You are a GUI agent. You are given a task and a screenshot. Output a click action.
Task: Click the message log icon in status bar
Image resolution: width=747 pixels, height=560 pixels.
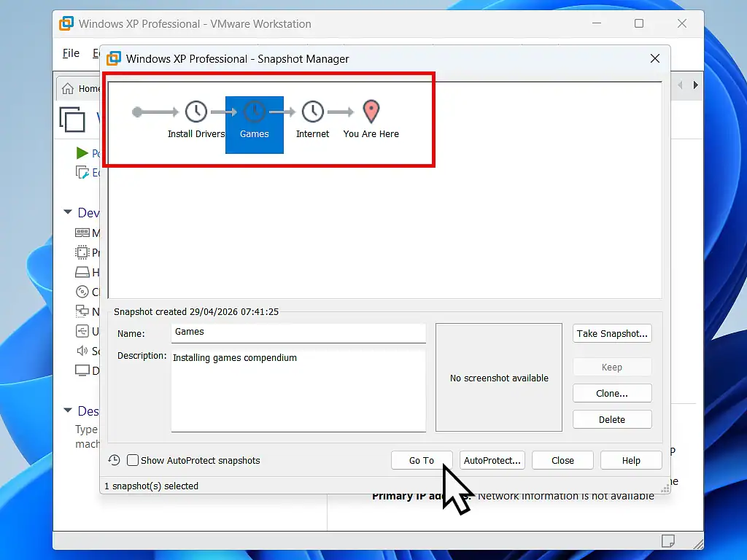tap(668, 541)
